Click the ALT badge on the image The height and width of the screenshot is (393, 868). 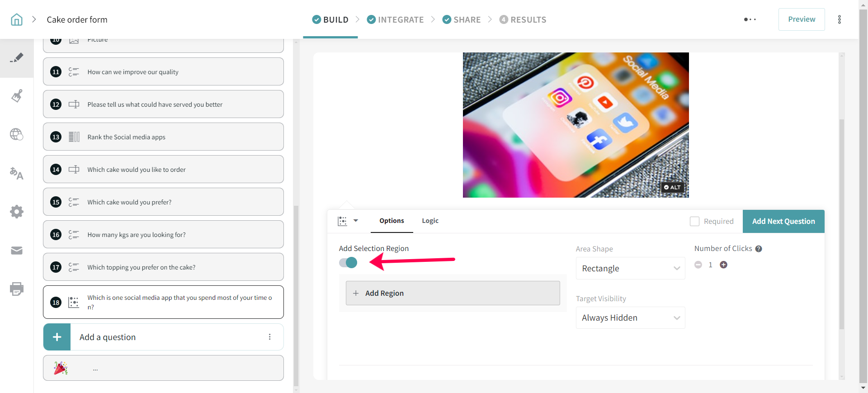tap(673, 187)
